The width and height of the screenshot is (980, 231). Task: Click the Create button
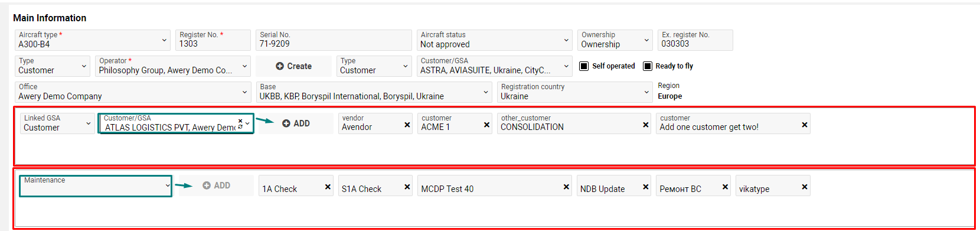point(293,66)
